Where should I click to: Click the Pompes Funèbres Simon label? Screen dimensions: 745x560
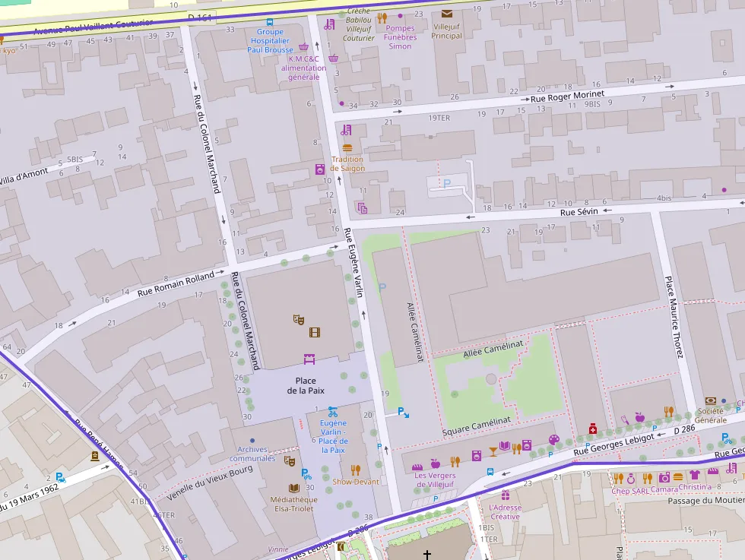coord(401,37)
